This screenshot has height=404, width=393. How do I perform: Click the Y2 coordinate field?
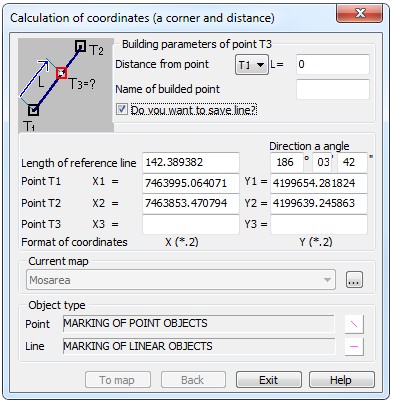(319, 203)
